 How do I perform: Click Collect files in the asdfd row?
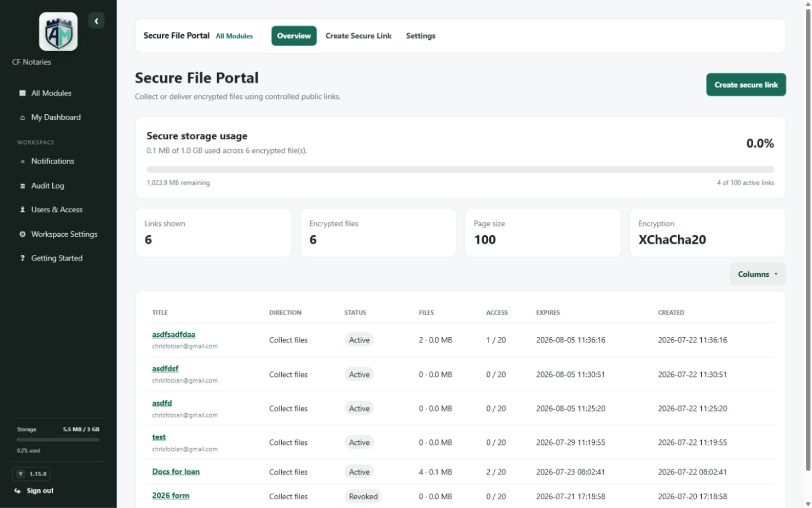[x=288, y=409]
